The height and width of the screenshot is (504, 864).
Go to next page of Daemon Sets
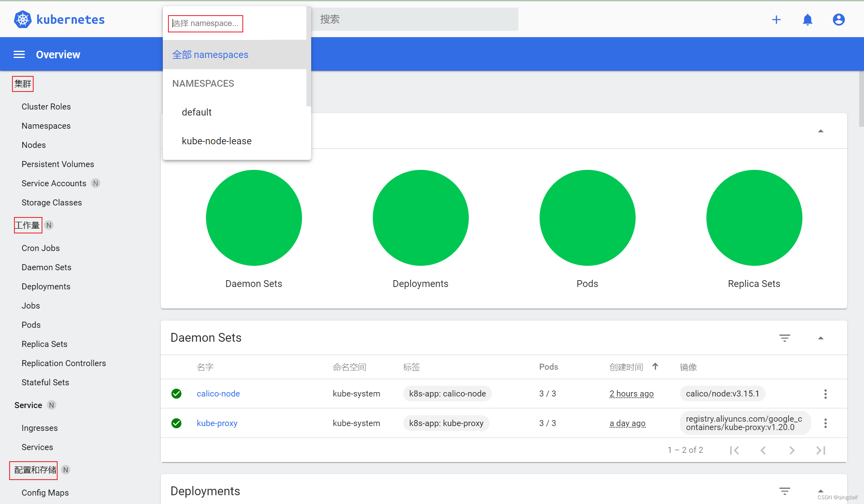pyautogui.click(x=792, y=450)
